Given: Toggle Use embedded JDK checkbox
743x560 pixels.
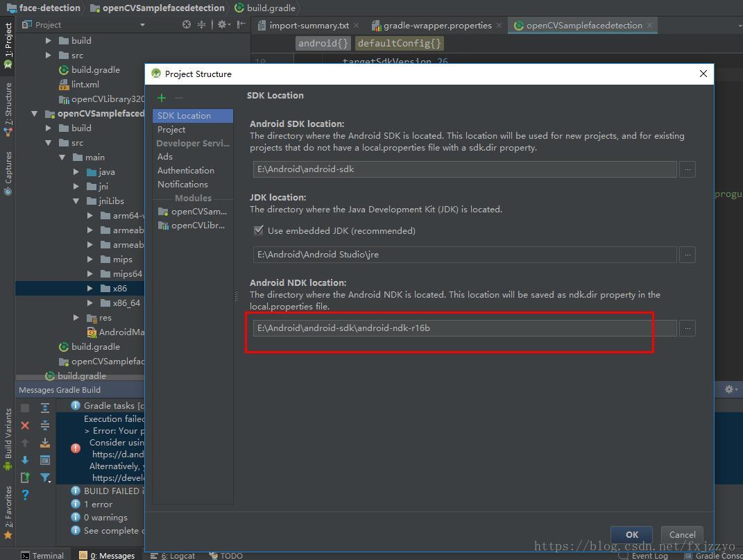Looking at the screenshot, I should (259, 230).
